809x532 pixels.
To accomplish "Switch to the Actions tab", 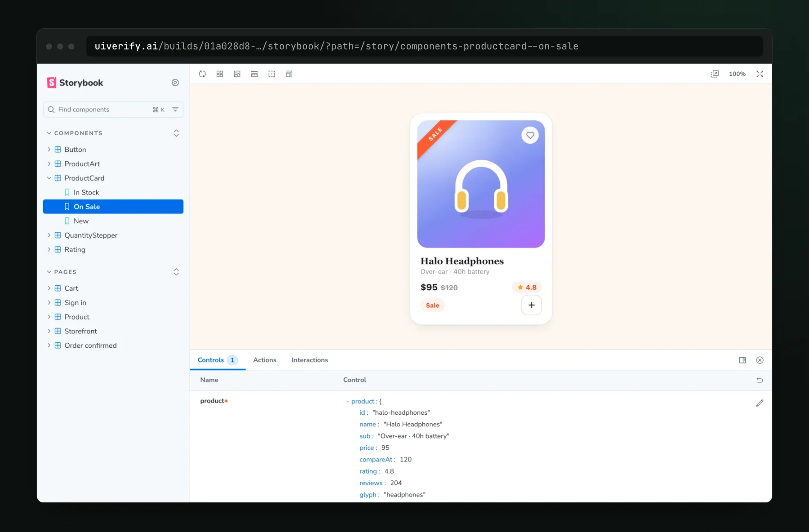I will [265, 360].
